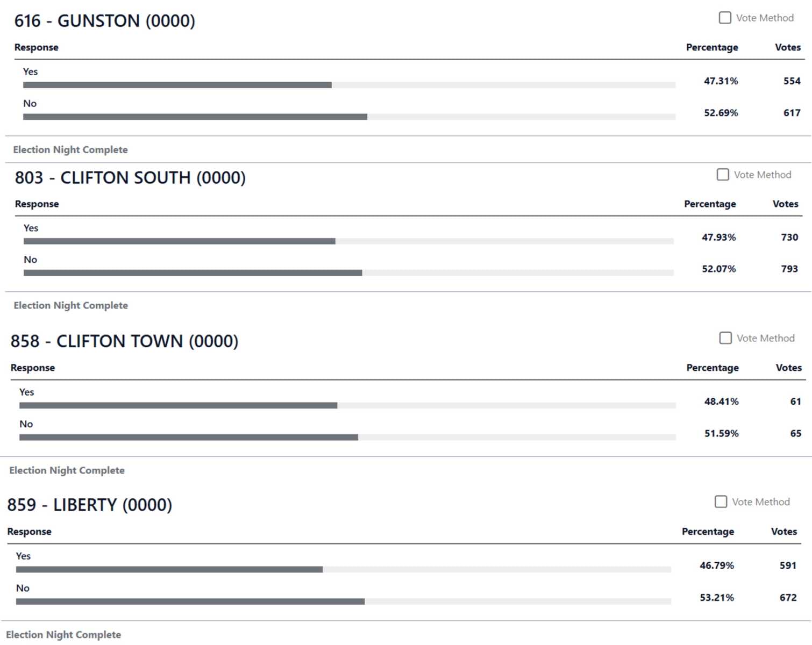
Task: Click Gunston Yes vote progress bar
Action: (x=348, y=85)
